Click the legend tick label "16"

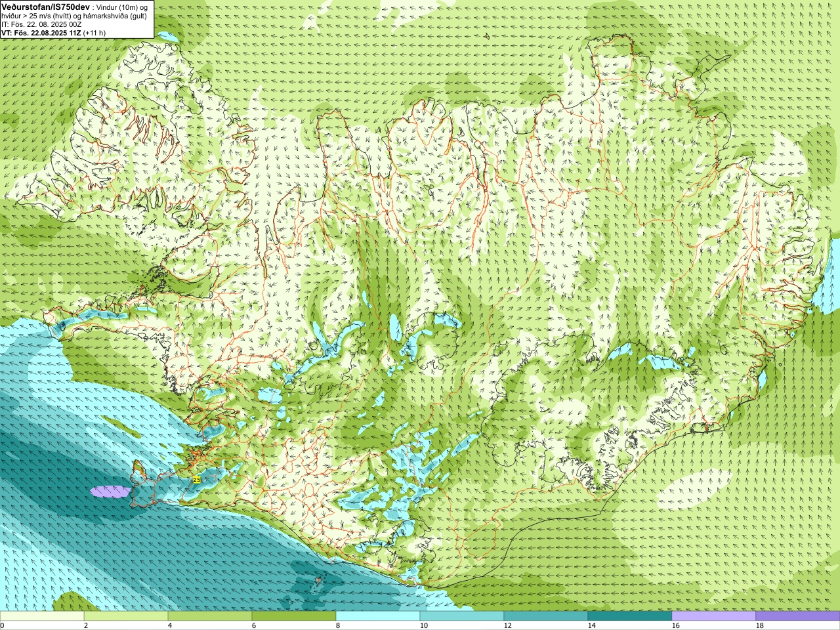pyautogui.click(x=675, y=626)
